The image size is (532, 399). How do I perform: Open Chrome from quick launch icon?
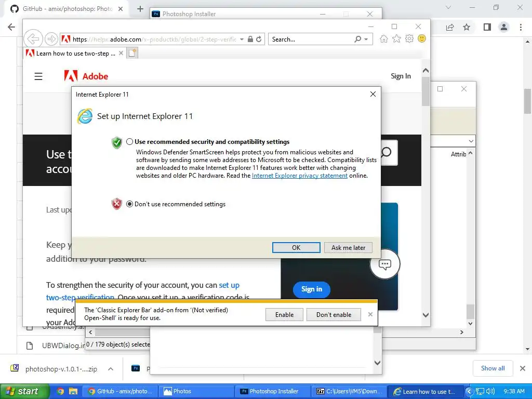[x=60, y=391]
